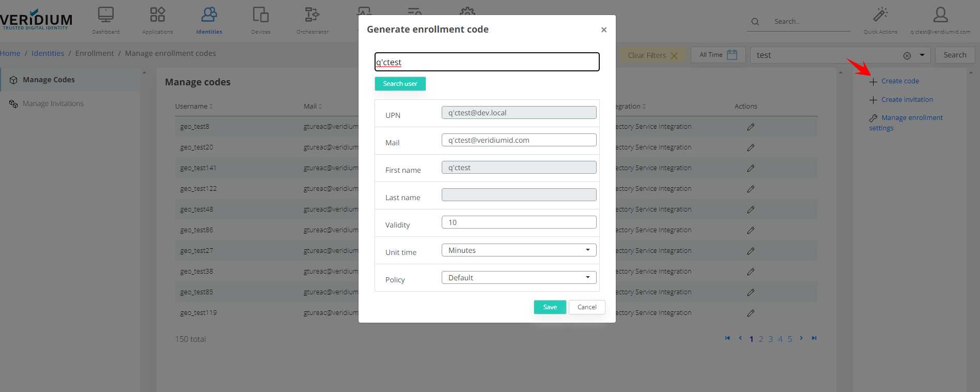Viewport: 980px width, 392px height.
Task: Click the Cancel button in dialog
Action: (587, 307)
